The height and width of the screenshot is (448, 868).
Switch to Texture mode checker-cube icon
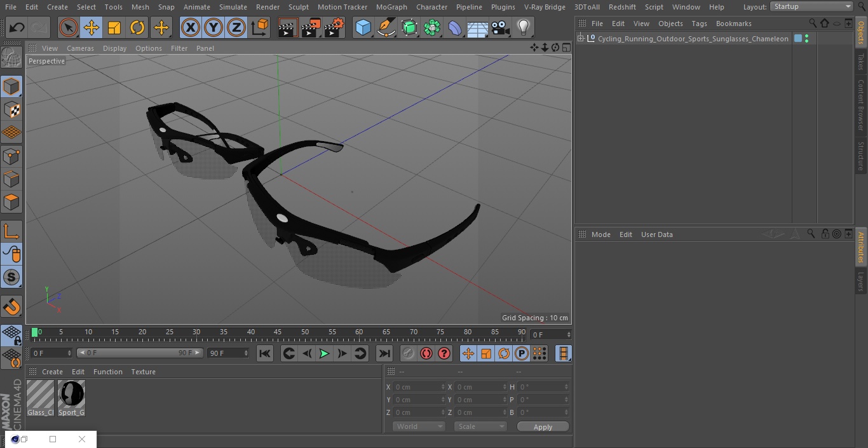[11, 110]
